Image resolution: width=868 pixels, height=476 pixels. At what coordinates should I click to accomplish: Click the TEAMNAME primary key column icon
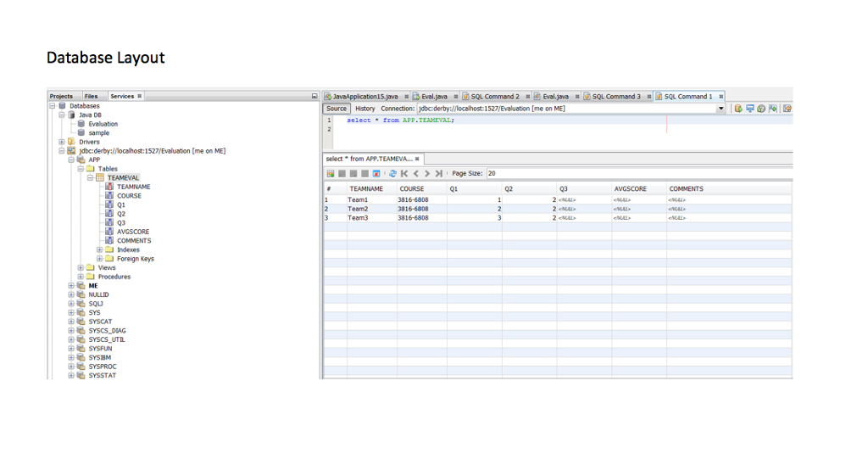[x=109, y=187]
